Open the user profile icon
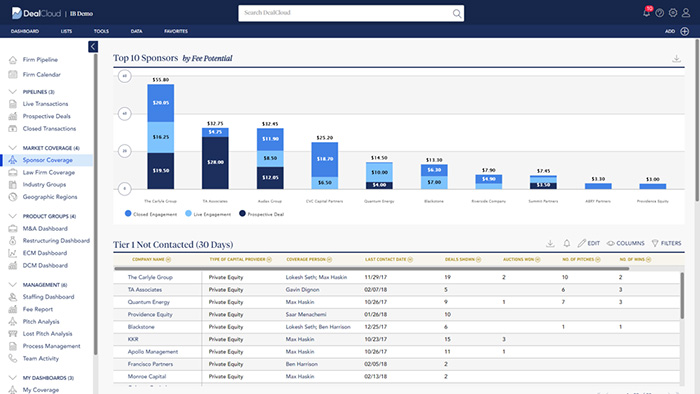The height and width of the screenshot is (394, 700). (x=686, y=13)
